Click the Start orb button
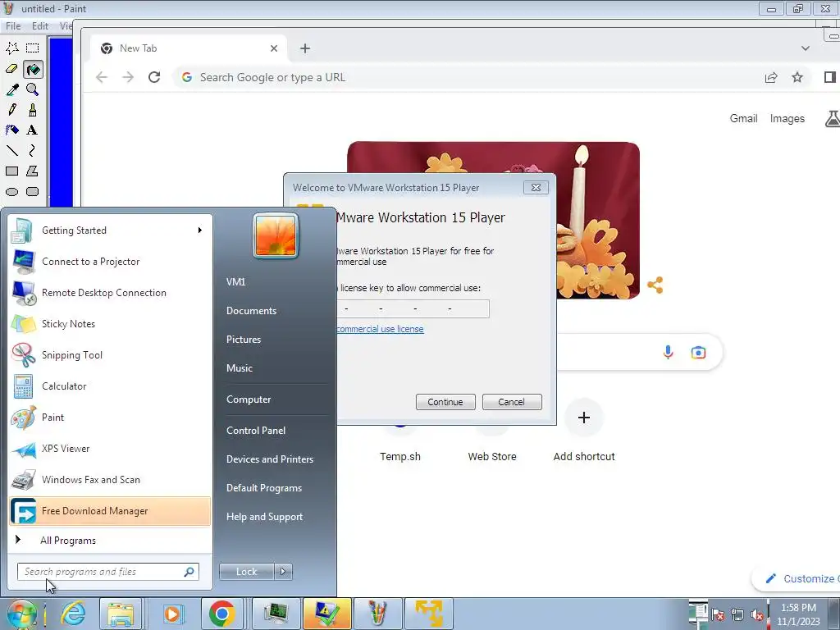Screen dimensions: 840x630 [21, 614]
